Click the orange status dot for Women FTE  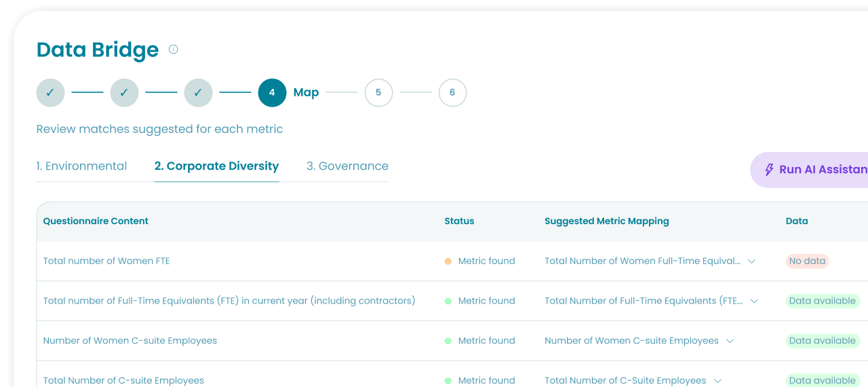448,261
